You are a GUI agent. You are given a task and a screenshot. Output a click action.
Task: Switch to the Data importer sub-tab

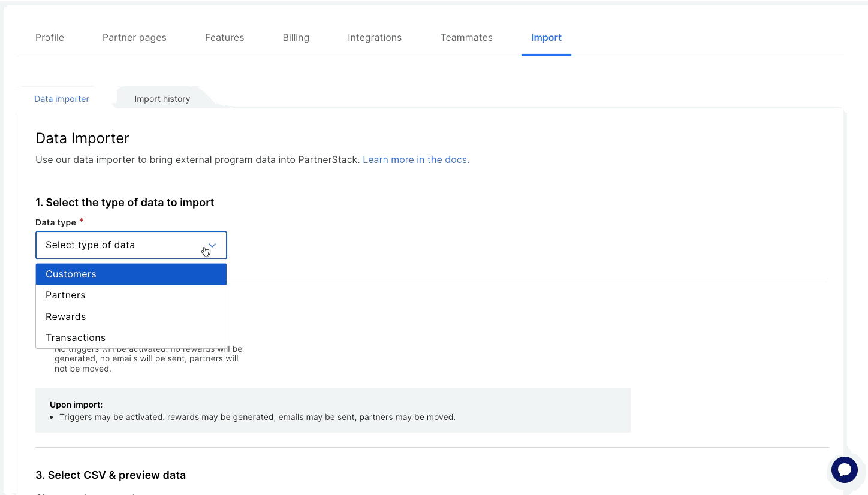(x=62, y=99)
